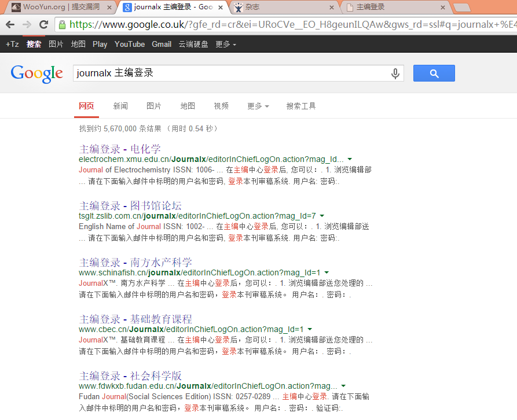Close the 主编登录 browser tab
Image resolution: width=517 pixels, height=420 pixels.
click(x=443, y=8)
